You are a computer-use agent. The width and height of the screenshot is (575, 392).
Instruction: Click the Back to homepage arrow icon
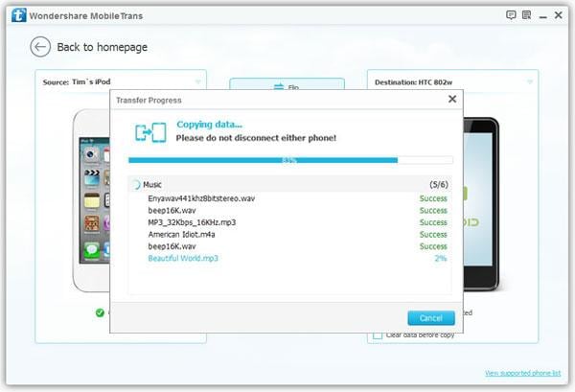coord(40,47)
